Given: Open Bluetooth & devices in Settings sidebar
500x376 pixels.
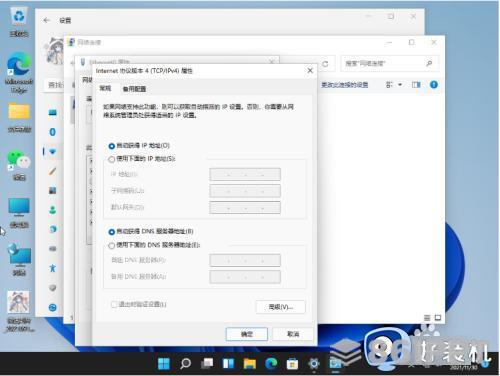Looking at the screenshot, I should coord(53,132).
